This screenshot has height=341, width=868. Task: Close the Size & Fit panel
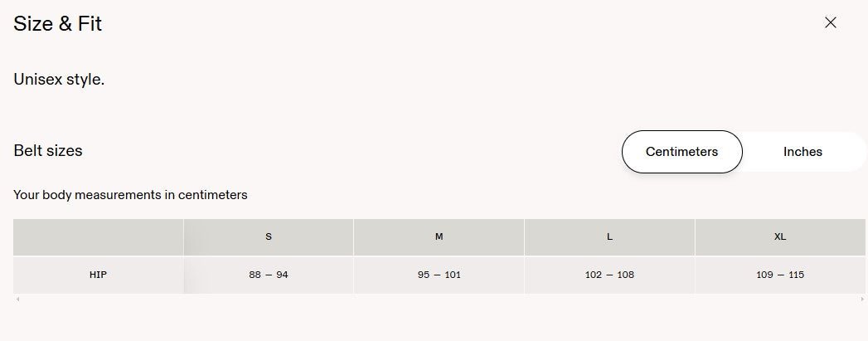click(831, 22)
